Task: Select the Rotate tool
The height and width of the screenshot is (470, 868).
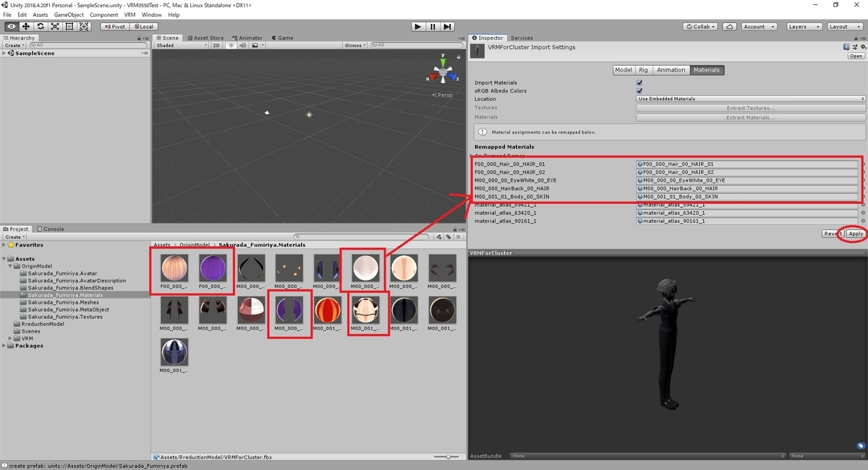Action: pyautogui.click(x=41, y=27)
